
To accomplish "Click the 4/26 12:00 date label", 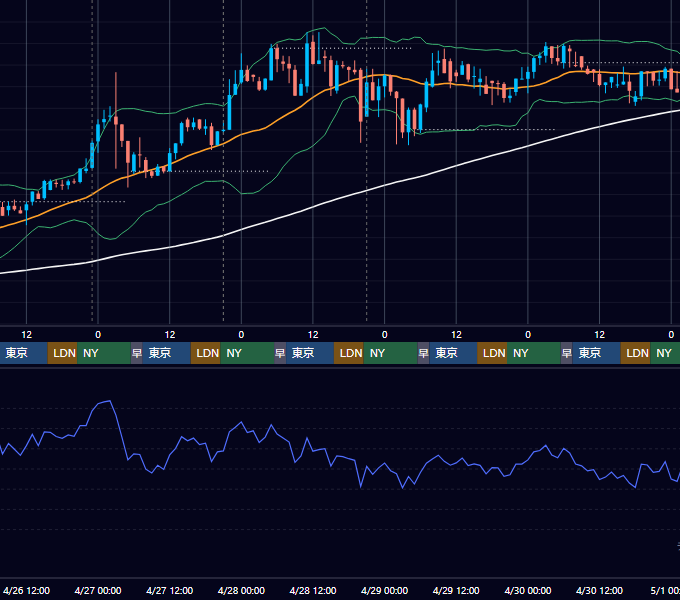I will pos(26,590).
